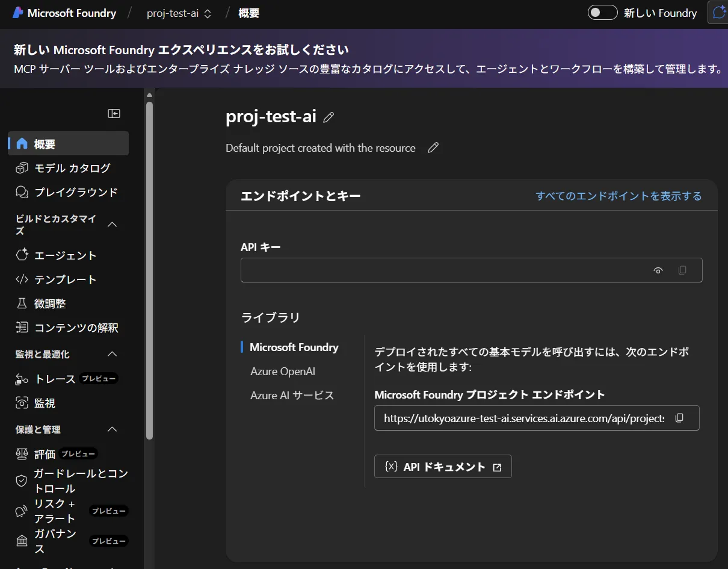Reveal the API key with eye icon
728x569 pixels.
click(x=658, y=270)
